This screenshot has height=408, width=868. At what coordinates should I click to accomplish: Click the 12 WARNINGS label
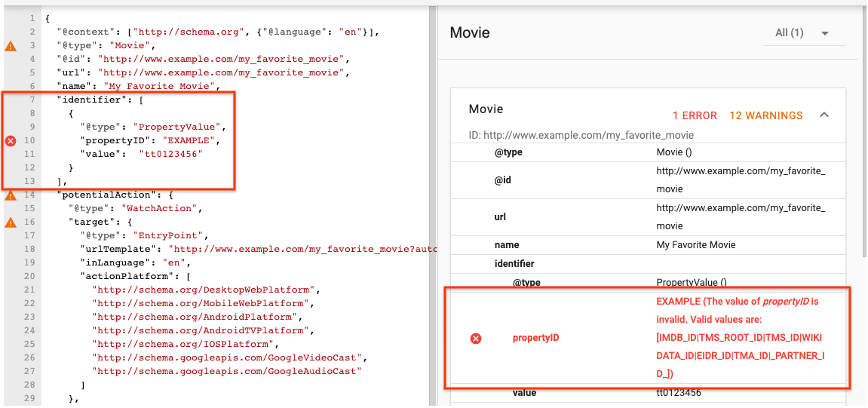click(x=766, y=115)
